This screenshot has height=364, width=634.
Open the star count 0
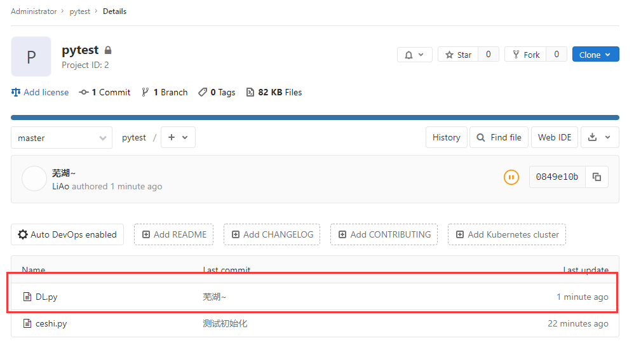pyautogui.click(x=489, y=55)
